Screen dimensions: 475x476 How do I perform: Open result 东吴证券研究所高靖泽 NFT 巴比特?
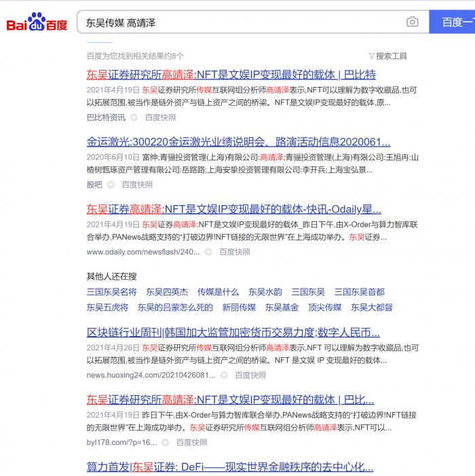[231, 75]
